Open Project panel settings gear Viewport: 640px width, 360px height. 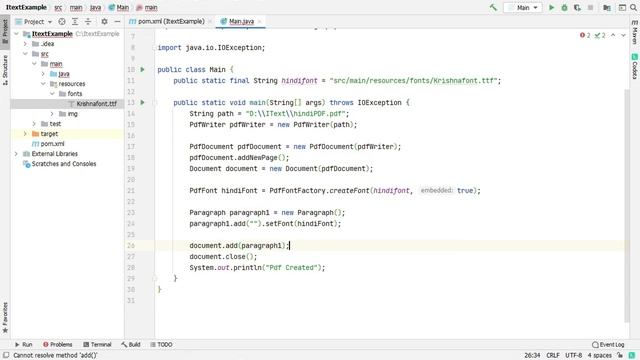point(104,22)
